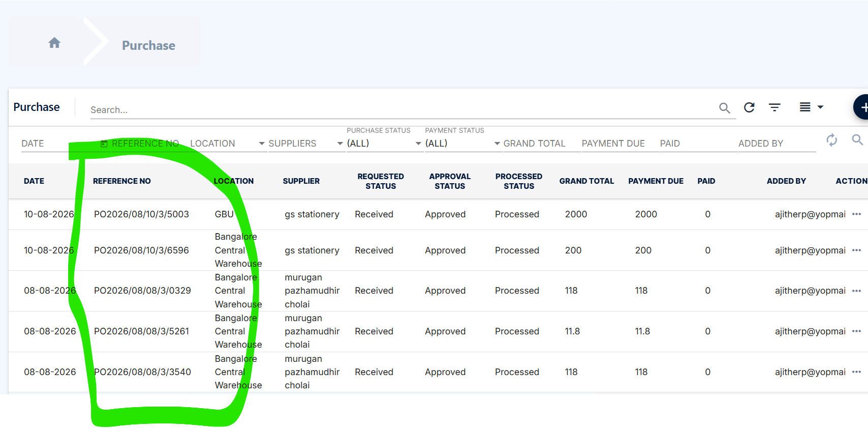Go to the home breadcrumb icon
The height and width of the screenshot is (428, 868).
(54, 43)
